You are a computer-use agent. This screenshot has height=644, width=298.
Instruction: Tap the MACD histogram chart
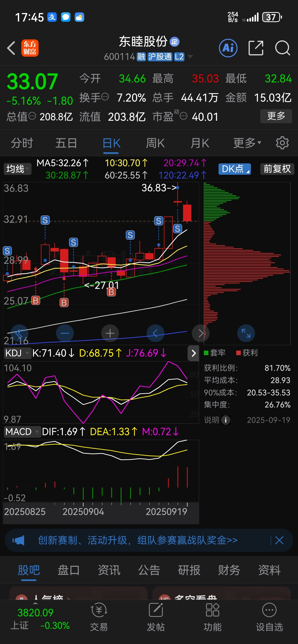tap(101, 471)
